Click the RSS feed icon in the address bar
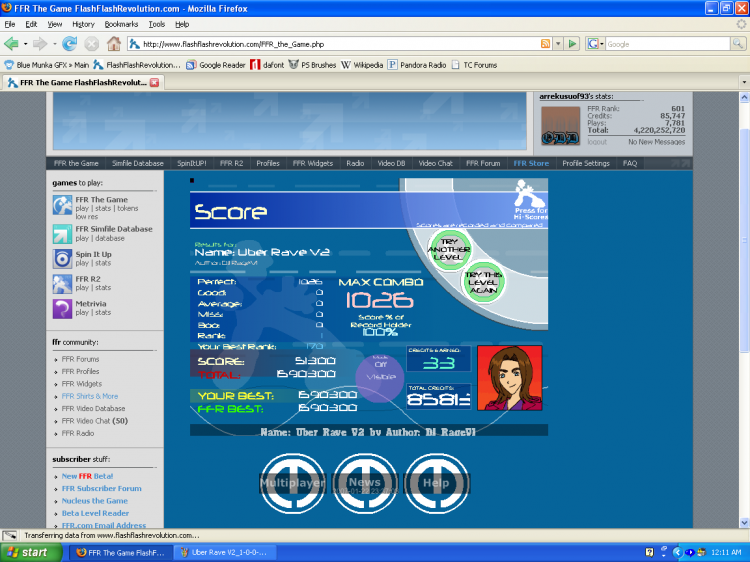Screen dimensions: 750x562 pyautogui.click(x=545, y=44)
